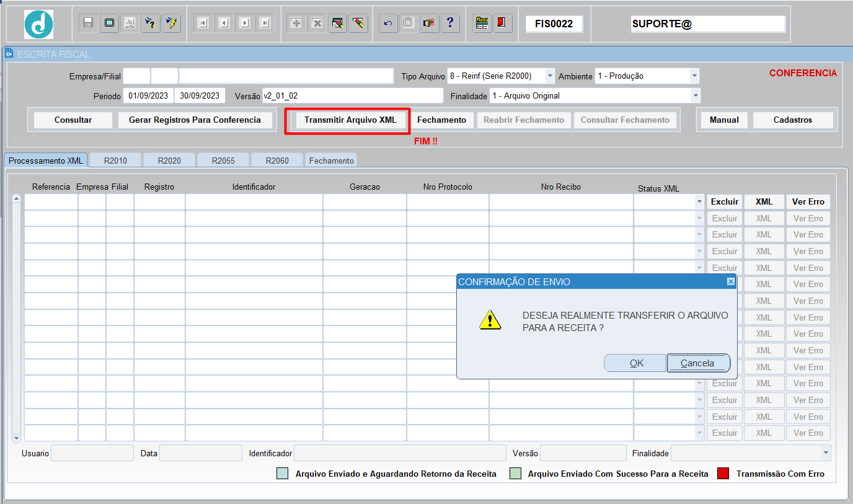Screen dimensions: 853x504
Task: Click the Consultar button
Action: tap(73, 120)
